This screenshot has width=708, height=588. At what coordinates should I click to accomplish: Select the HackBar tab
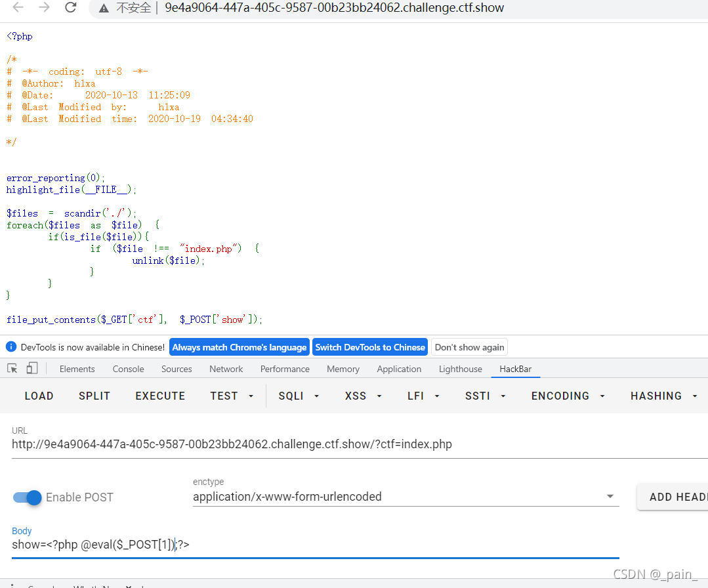(515, 369)
